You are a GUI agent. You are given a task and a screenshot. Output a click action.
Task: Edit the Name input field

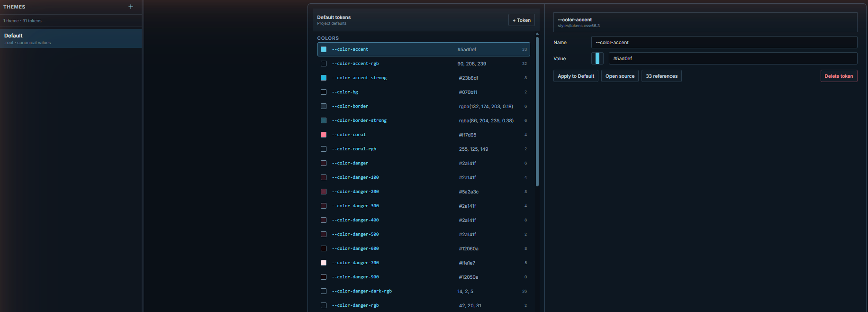point(724,42)
